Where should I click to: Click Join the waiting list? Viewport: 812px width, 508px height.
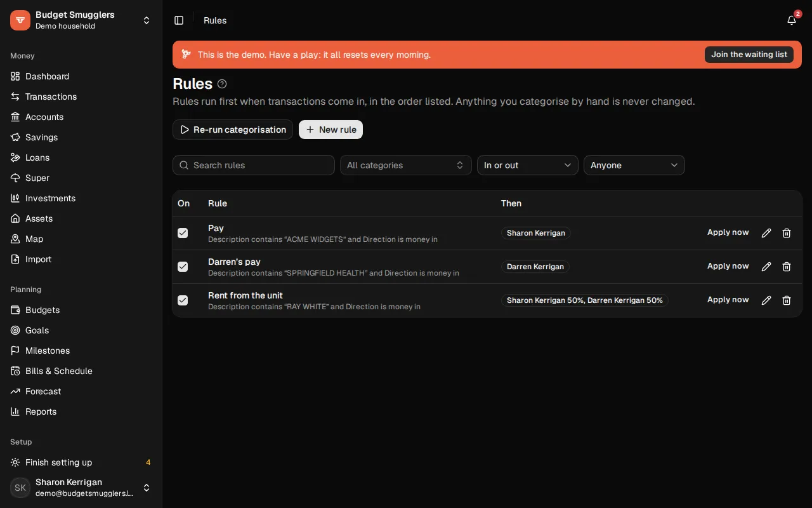[x=749, y=55]
